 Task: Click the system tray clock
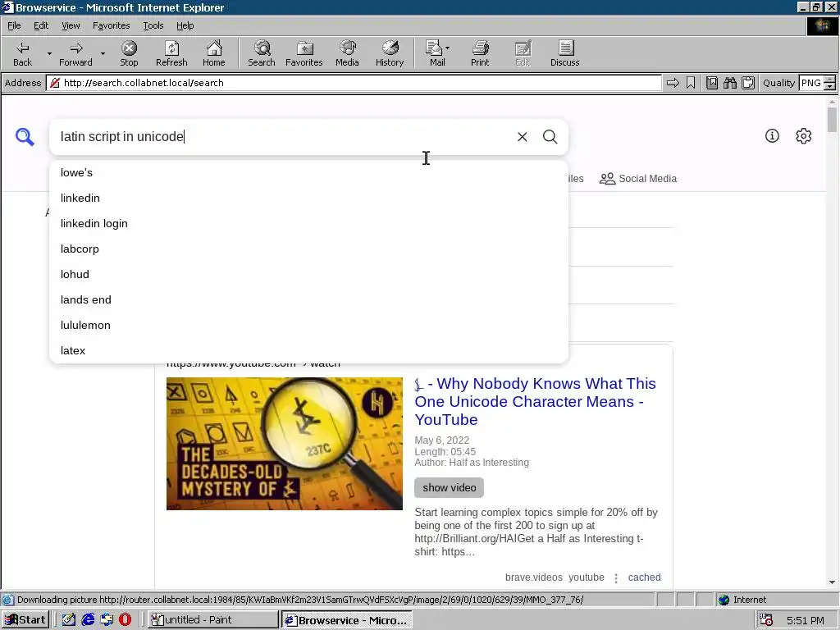point(806,620)
